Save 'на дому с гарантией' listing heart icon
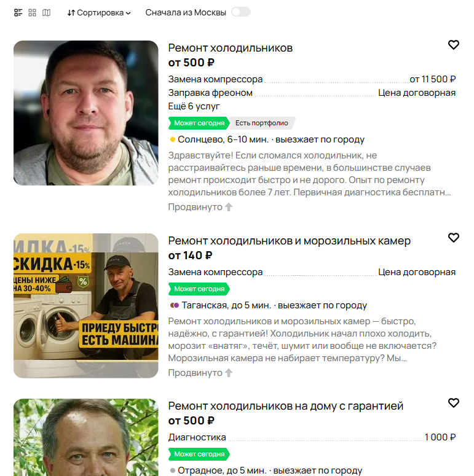Image resolution: width=474 pixels, height=476 pixels. (x=453, y=403)
